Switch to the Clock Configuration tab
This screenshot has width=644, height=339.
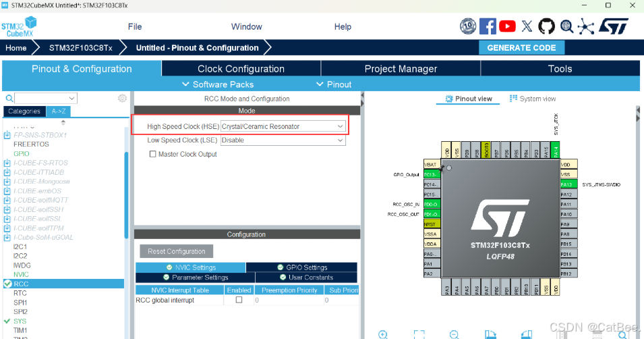(241, 69)
